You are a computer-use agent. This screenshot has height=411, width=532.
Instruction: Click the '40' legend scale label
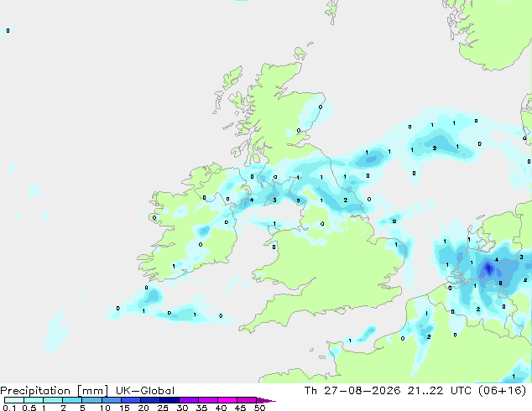221,408
